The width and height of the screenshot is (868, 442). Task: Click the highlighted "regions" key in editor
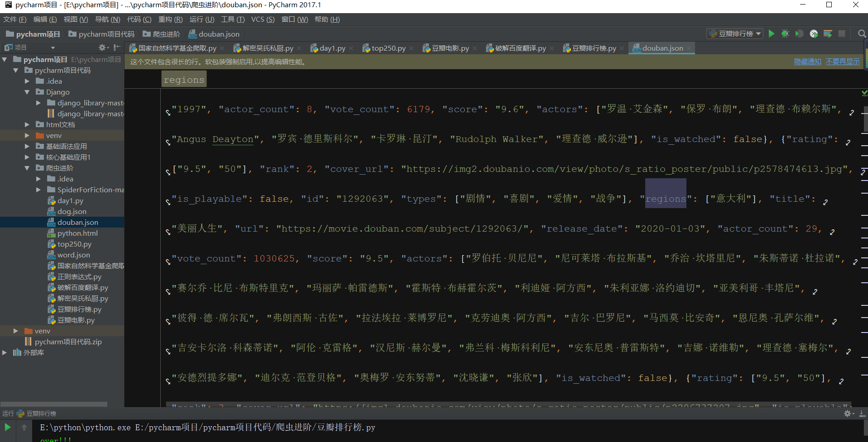point(666,199)
